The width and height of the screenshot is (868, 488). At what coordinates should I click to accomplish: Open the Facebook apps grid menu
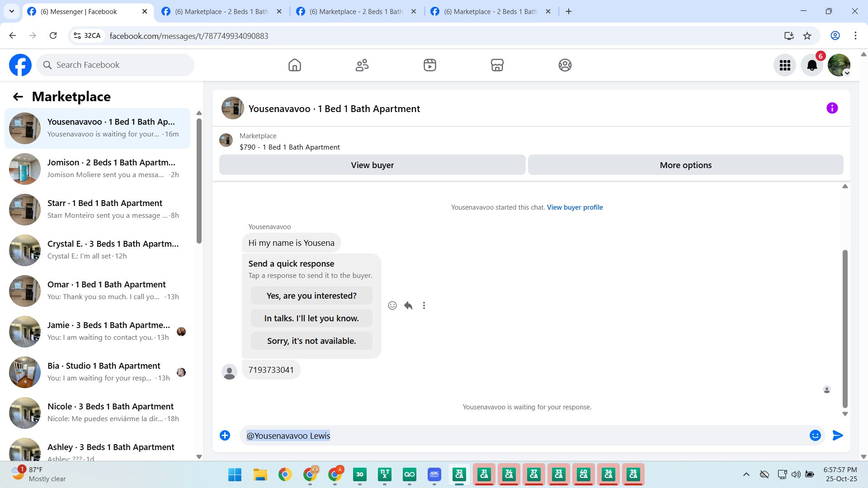(x=785, y=65)
